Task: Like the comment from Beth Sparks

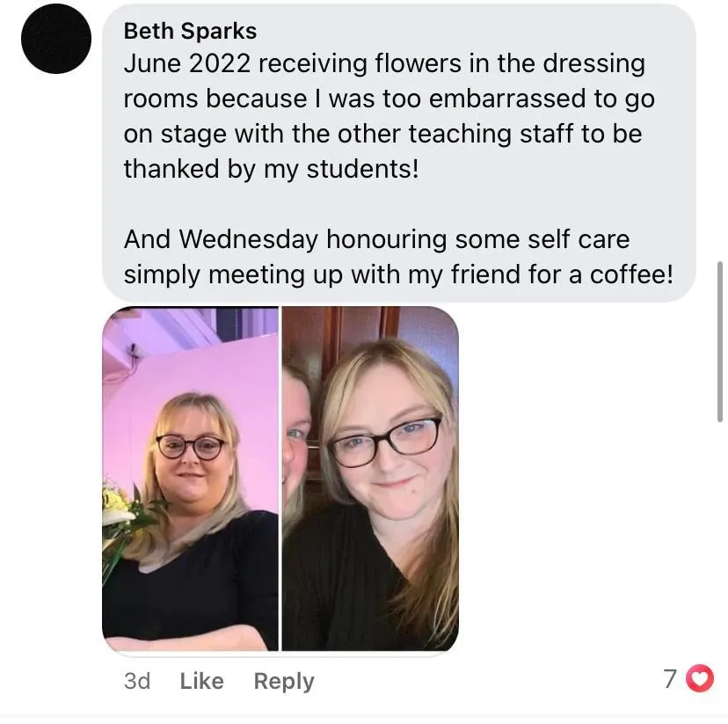Action: [202, 681]
